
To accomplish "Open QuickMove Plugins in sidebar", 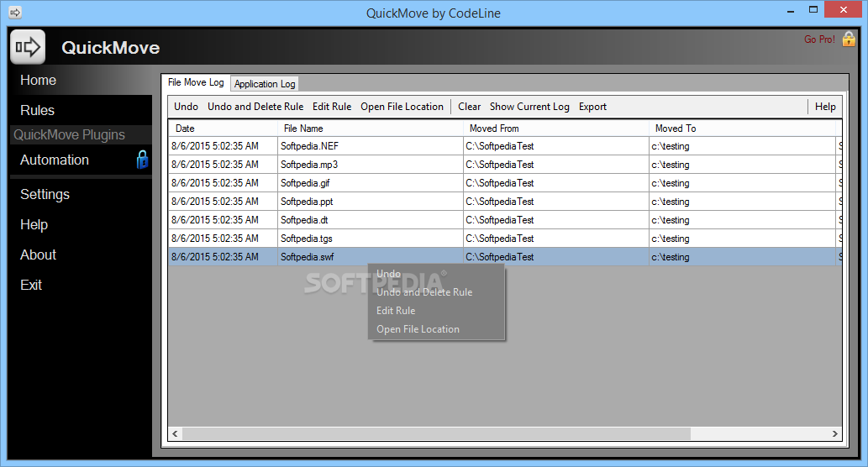I will [x=69, y=134].
